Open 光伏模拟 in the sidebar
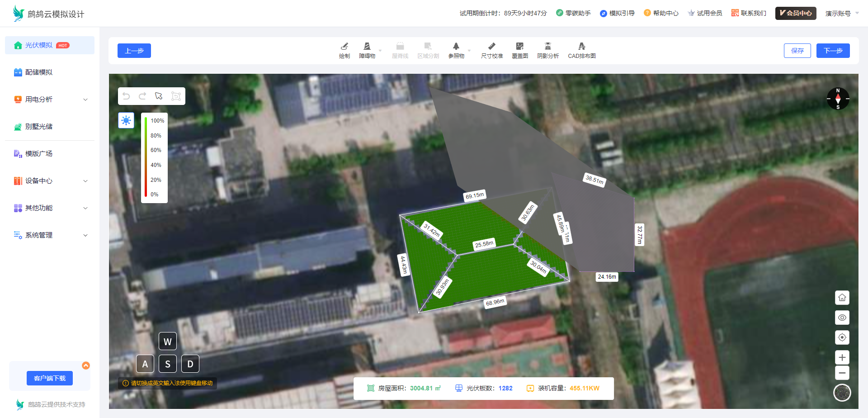 pyautogui.click(x=50, y=45)
